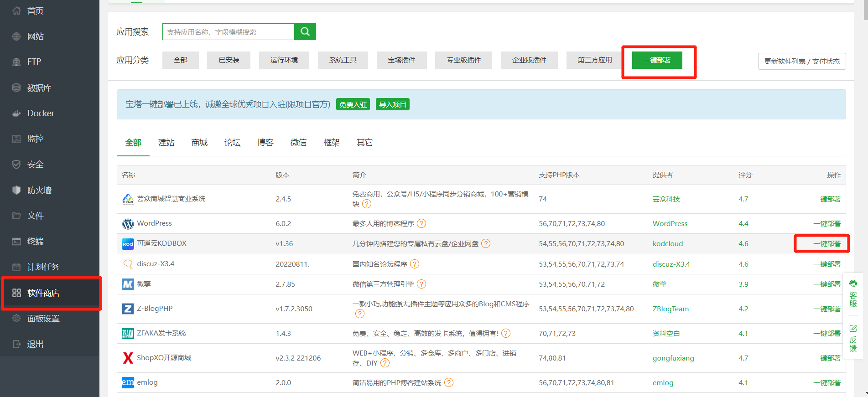Click the globe icon for 网站
This screenshot has width=868, height=397.
16,36
